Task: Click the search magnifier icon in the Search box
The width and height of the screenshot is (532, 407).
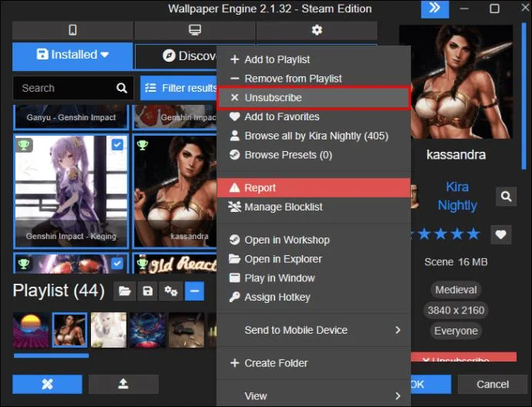Action: (x=122, y=88)
